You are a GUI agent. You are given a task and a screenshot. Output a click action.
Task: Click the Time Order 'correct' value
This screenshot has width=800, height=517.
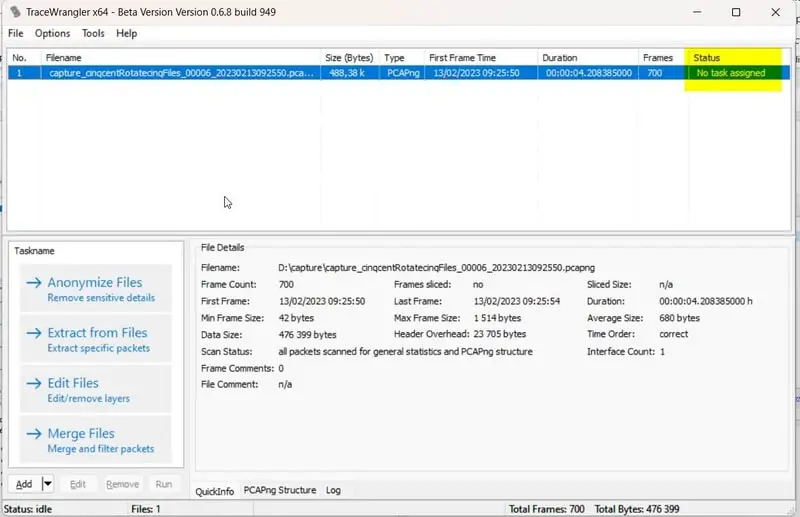[673, 334]
